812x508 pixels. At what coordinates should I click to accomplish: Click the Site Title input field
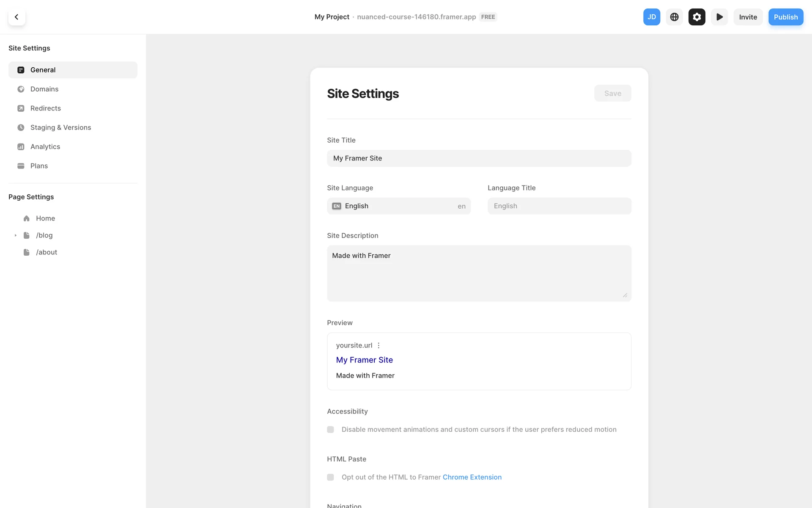[x=479, y=158]
